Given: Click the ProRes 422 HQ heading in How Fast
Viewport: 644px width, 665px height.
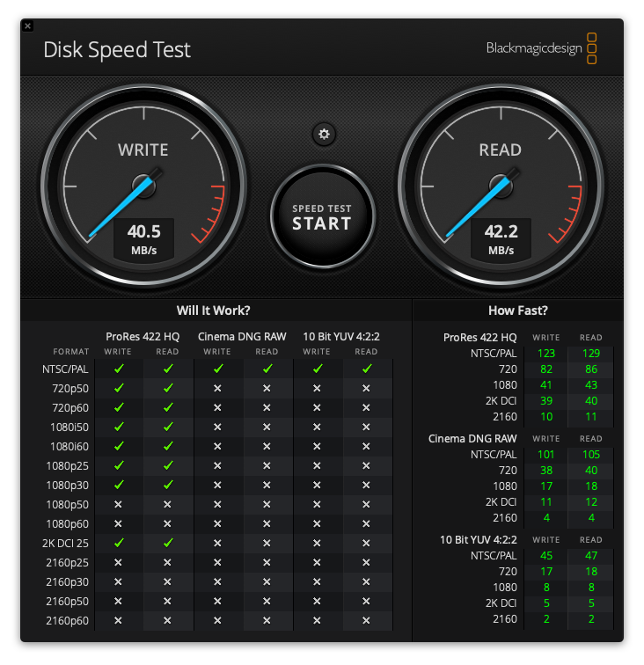Looking at the screenshot, I should (x=479, y=338).
